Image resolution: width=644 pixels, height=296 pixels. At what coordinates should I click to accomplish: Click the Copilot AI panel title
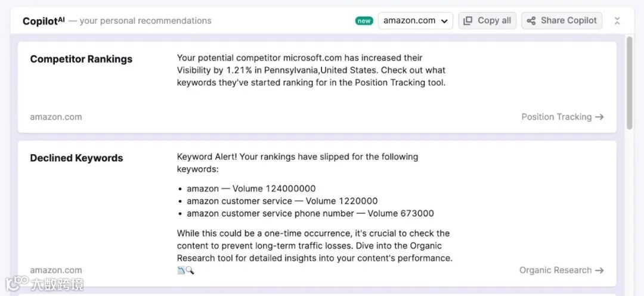(x=44, y=21)
